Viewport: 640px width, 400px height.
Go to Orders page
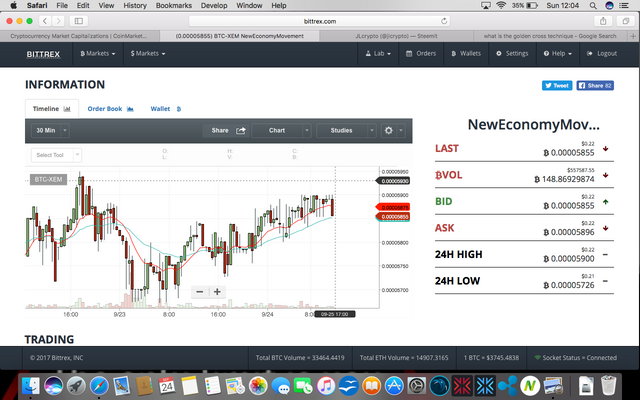pyautogui.click(x=421, y=53)
